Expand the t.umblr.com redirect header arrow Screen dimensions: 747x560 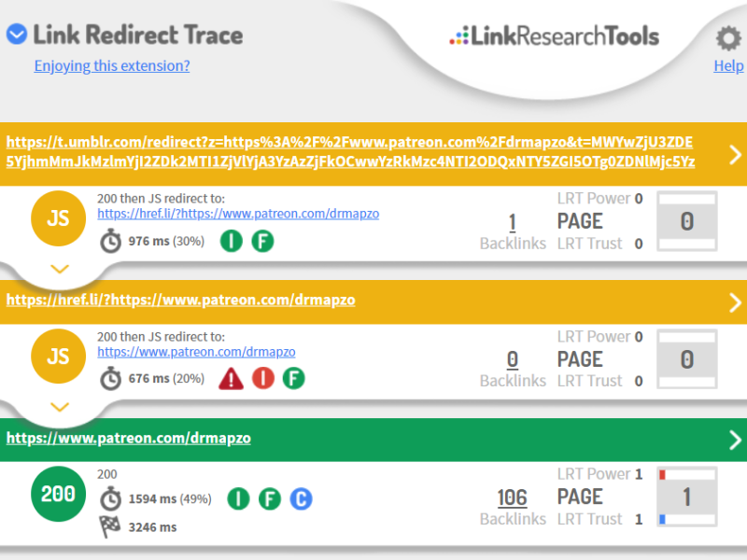735,154
